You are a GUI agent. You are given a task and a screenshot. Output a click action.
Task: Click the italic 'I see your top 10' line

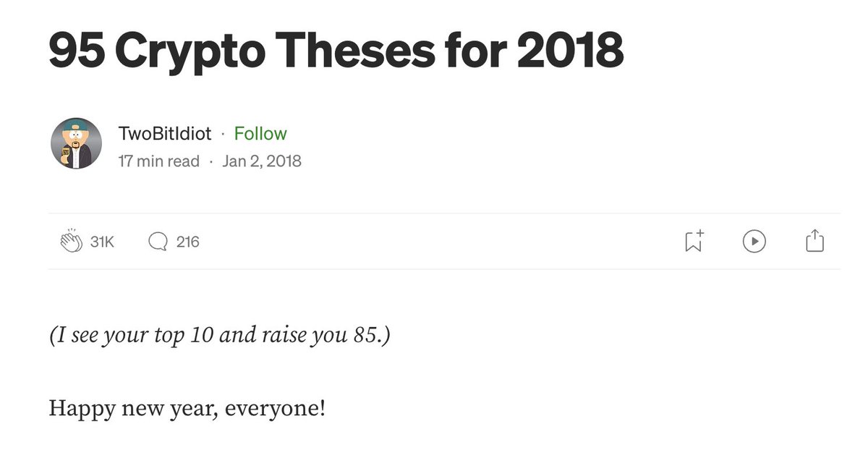220,336
